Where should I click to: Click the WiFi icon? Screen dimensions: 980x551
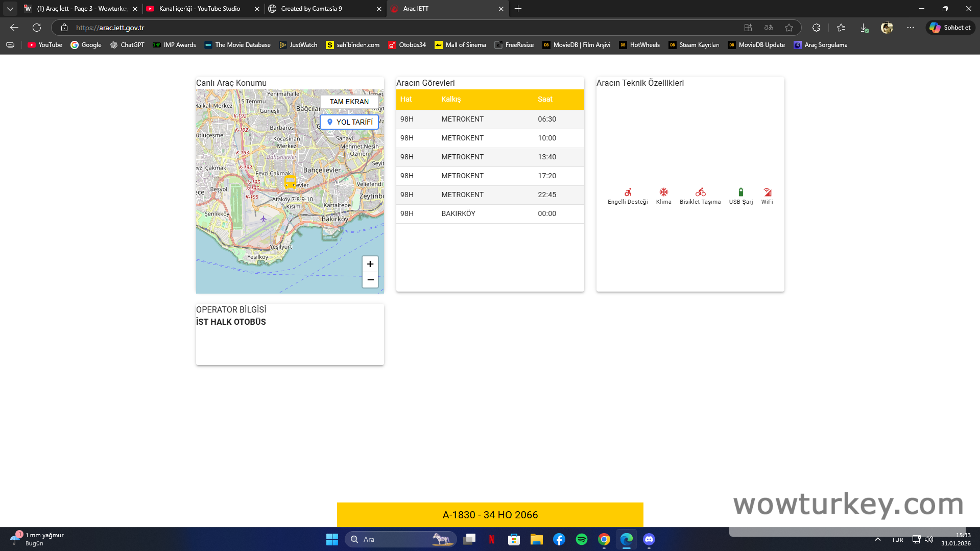[767, 192]
